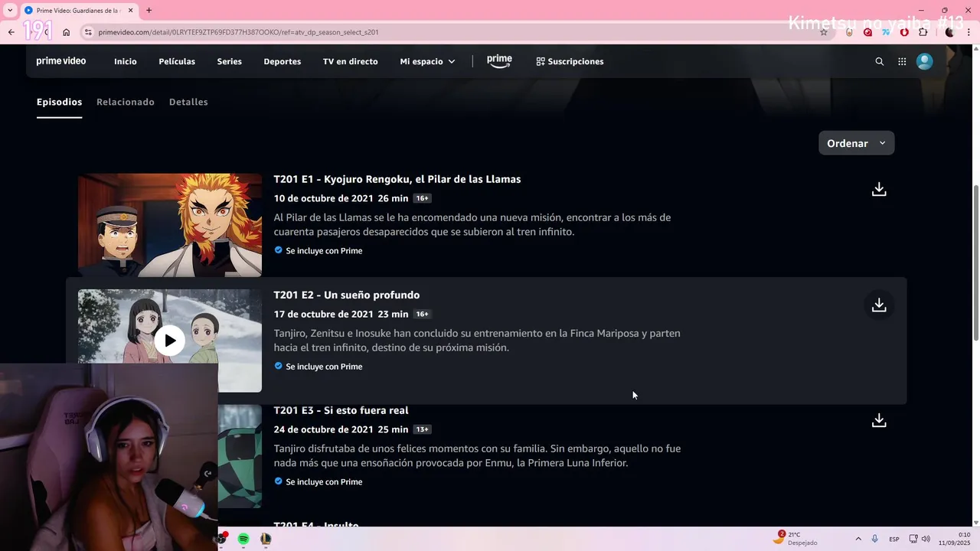
Task: Click the ESP language indicator in tray
Action: click(894, 539)
